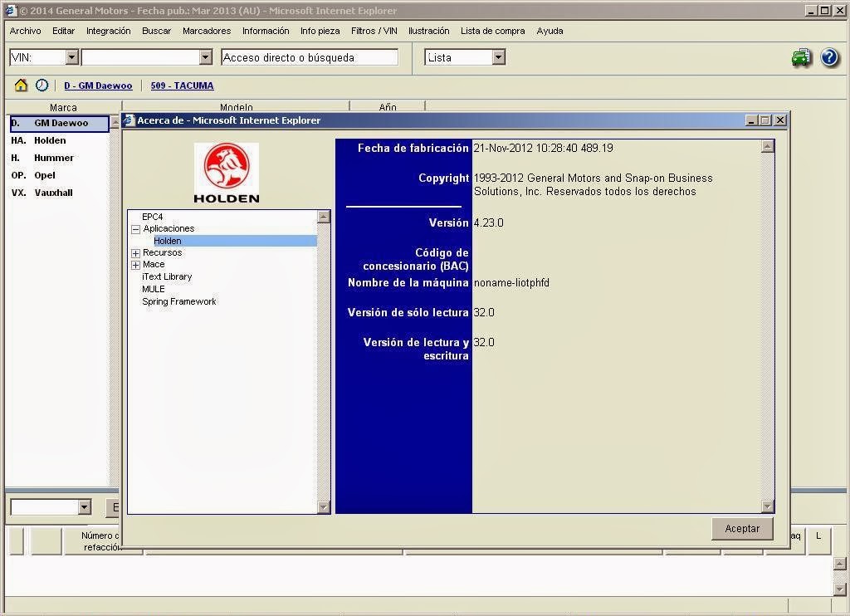Viewport: 850px width, 616px height.
Task: Click info panel scrollbar up arrow
Action: click(x=768, y=146)
